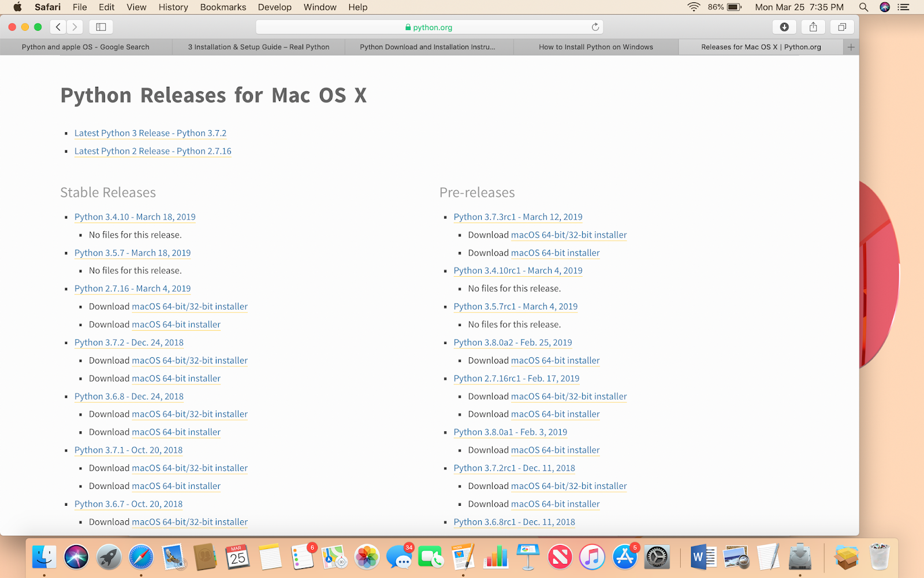Open App Store in Dock

tap(625, 557)
